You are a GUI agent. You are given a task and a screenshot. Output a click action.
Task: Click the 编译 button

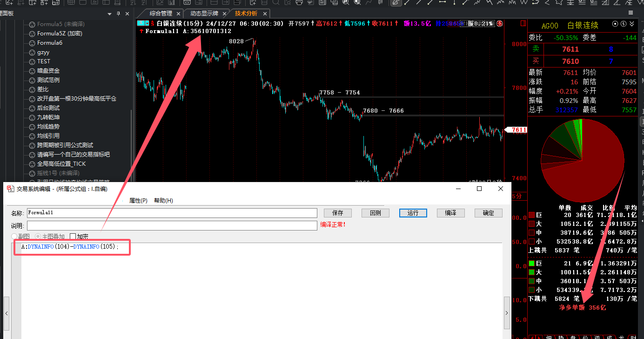(451, 213)
